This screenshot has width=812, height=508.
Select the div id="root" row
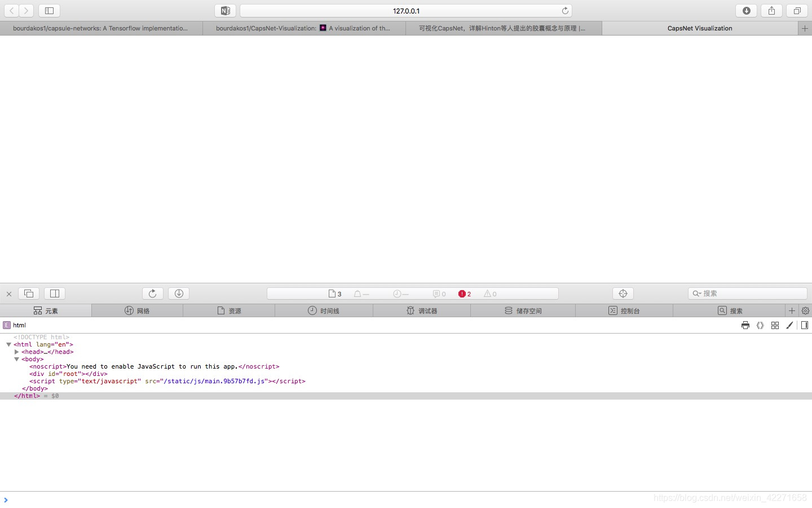(x=68, y=374)
